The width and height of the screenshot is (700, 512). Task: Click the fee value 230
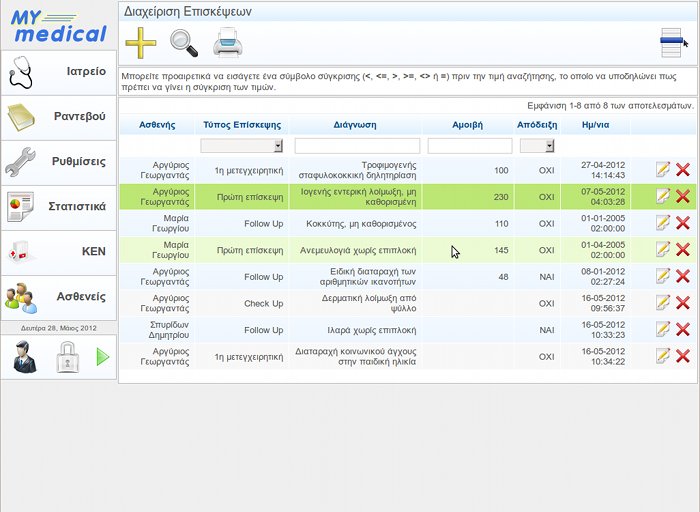[x=501, y=197]
